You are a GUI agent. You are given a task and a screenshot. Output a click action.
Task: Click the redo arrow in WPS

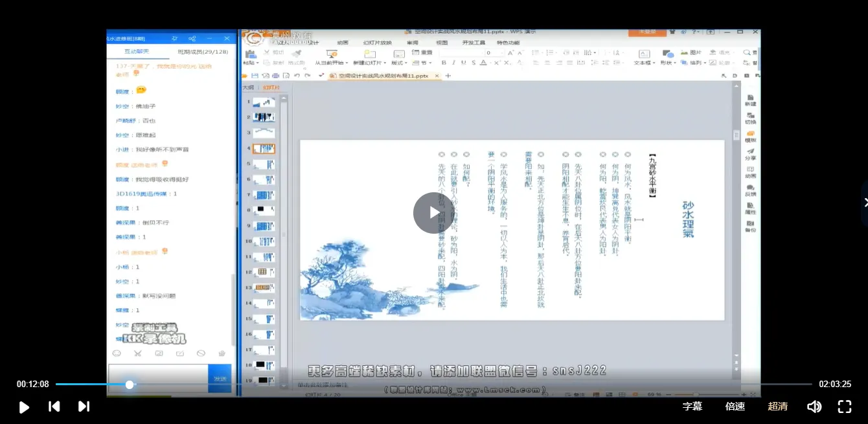pos(307,76)
